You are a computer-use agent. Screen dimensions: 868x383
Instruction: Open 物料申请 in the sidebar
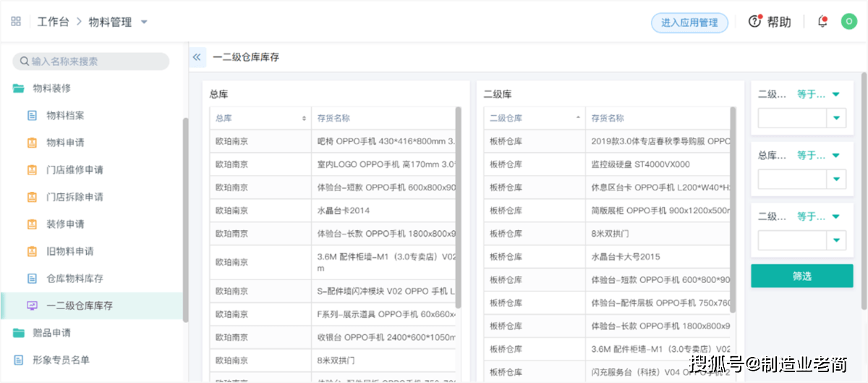(x=66, y=143)
